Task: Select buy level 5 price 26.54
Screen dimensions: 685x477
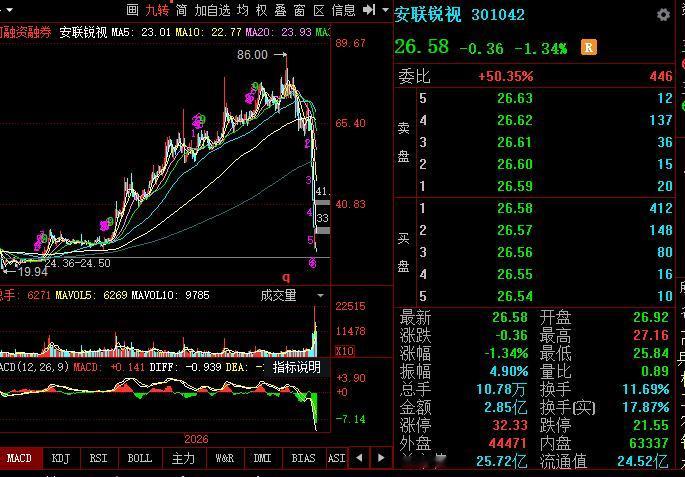Action: 515,296
